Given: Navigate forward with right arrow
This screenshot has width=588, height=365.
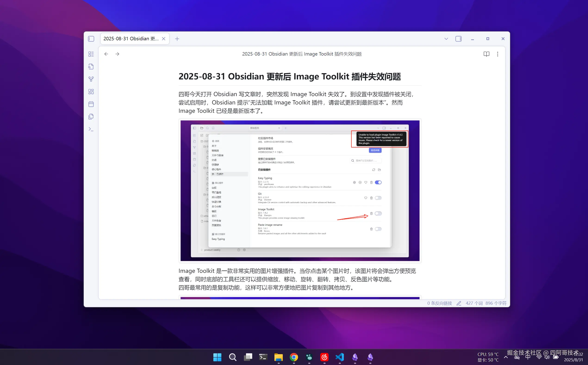Looking at the screenshot, I should (x=118, y=54).
